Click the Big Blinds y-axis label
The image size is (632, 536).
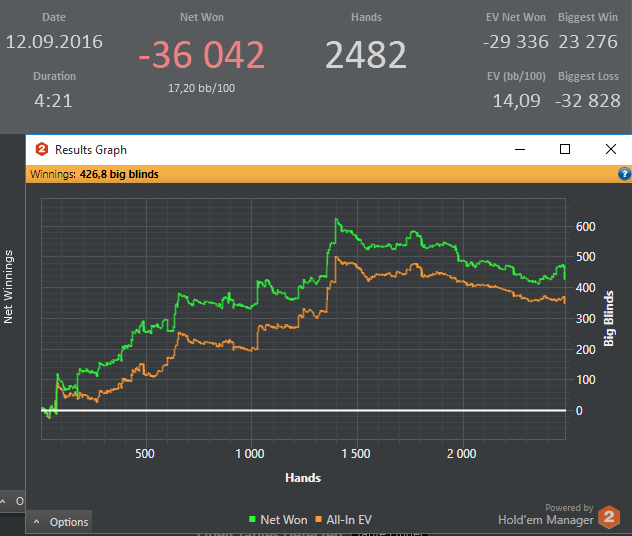(609, 318)
